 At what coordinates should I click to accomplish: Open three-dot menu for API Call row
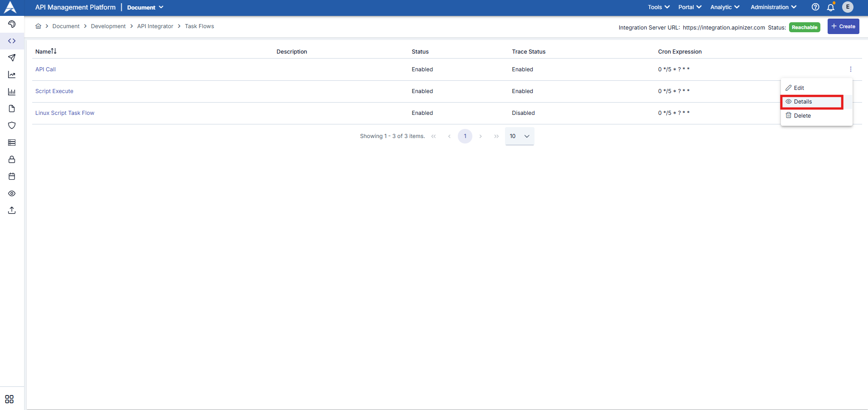850,69
